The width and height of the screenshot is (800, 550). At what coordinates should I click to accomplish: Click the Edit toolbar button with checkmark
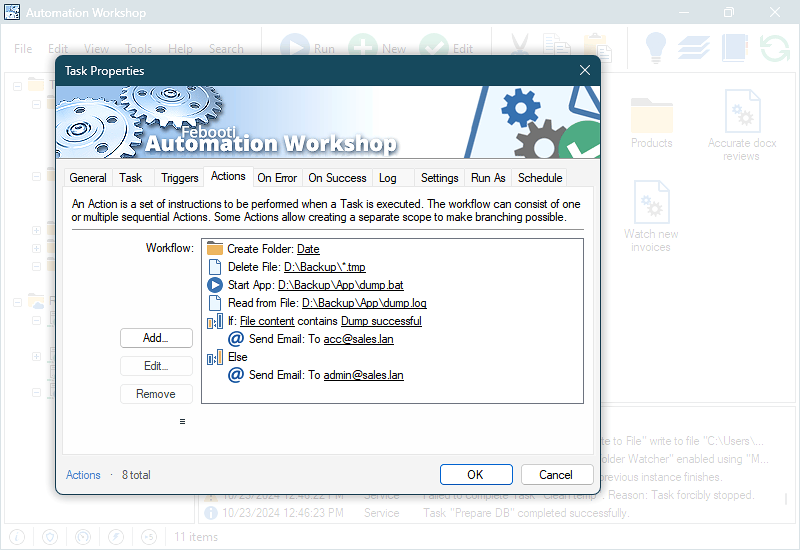[446, 48]
